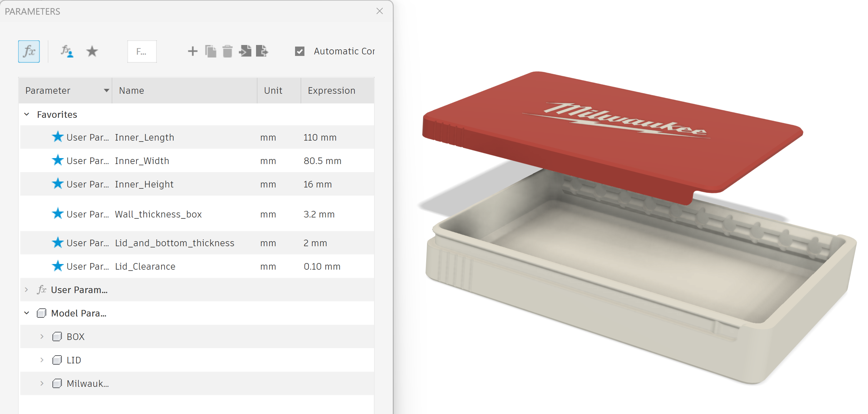Edit the 80.5 mm expression value
Screen dimensions: 868x414
tap(323, 161)
